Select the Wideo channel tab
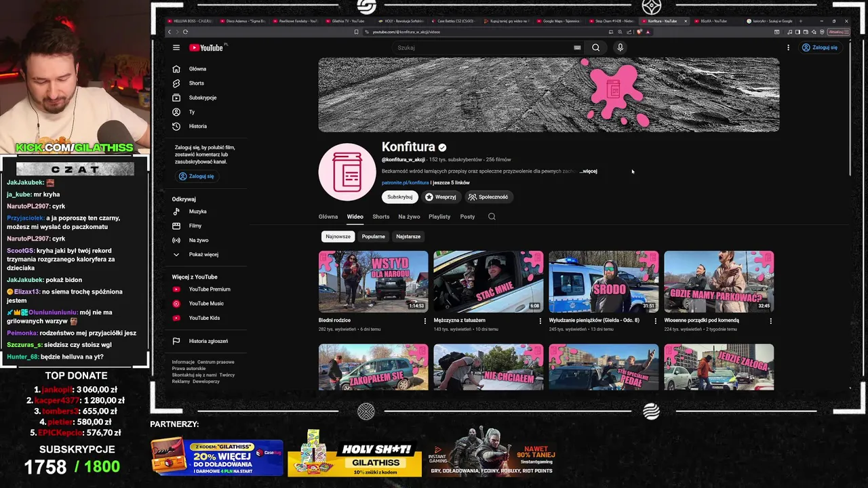This screenshot has height=488, width=868. point(355,217)
